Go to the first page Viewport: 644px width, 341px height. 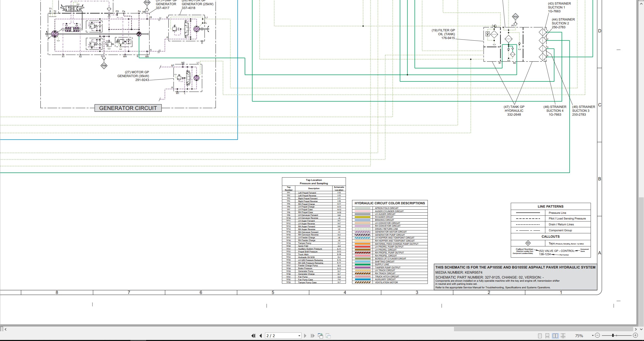click(x=253, y=336)
